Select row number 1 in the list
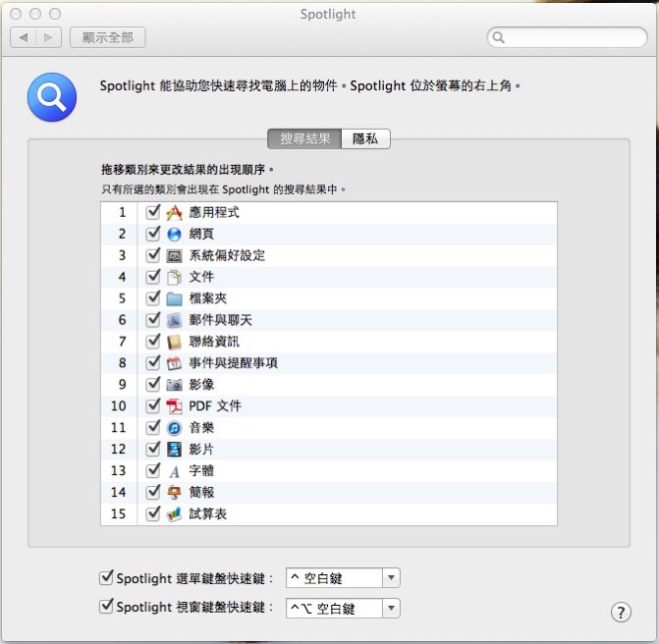 pyautogui.click(x=329, y=213)
